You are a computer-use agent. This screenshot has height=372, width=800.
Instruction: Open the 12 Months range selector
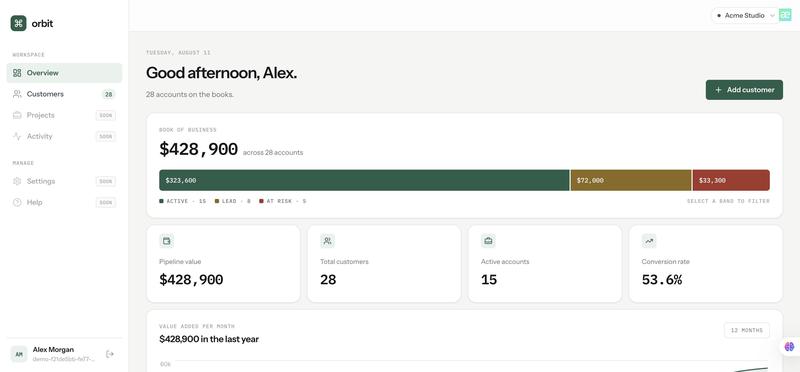coord(747,330)
